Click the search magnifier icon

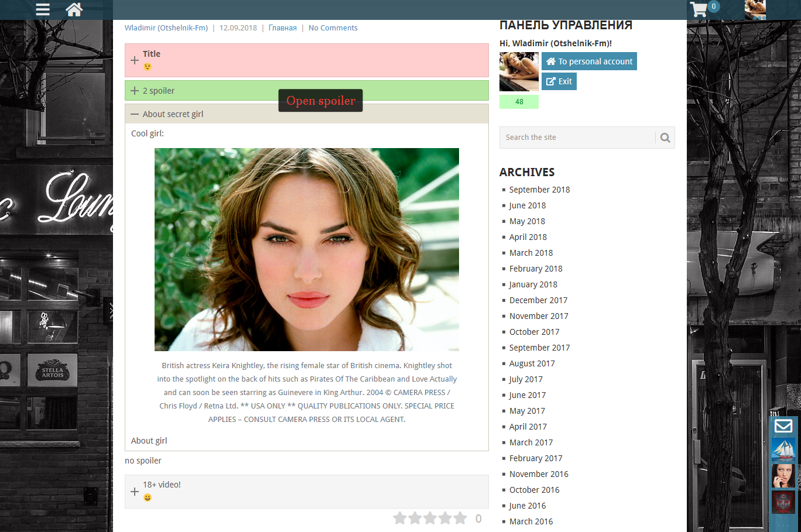click(665, 138)
